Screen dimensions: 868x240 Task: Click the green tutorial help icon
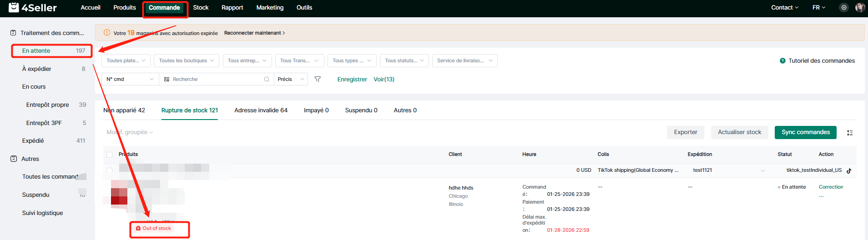782,61
